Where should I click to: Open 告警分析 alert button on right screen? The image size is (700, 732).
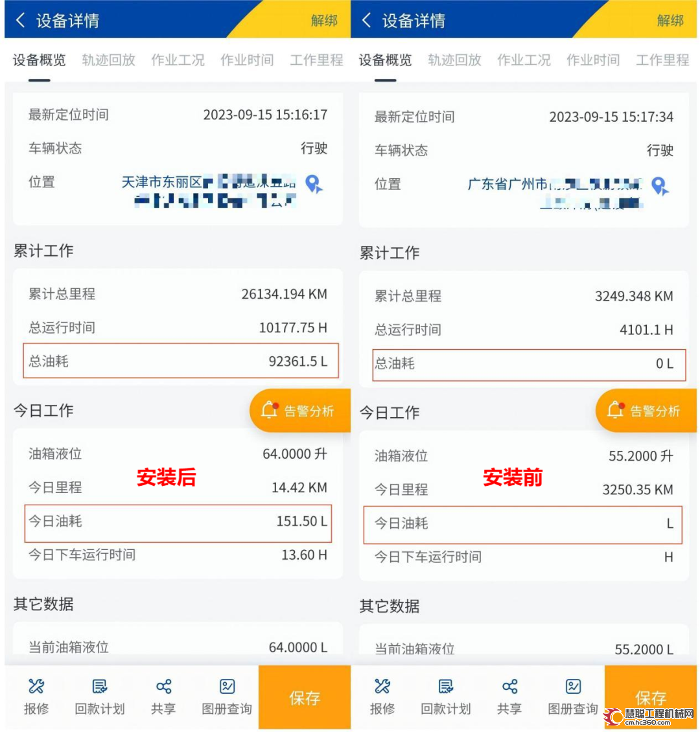pyautogui.click(x=646, y=410)
